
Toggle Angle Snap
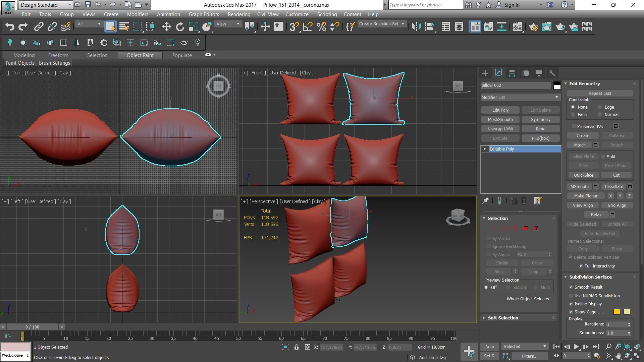pyautogui.click(x=308, y=27)
